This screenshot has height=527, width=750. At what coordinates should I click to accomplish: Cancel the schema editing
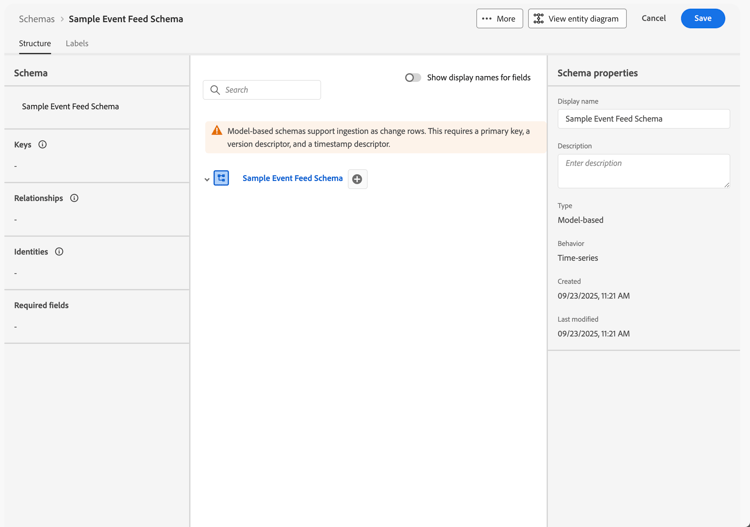click(x=653, y=19)
